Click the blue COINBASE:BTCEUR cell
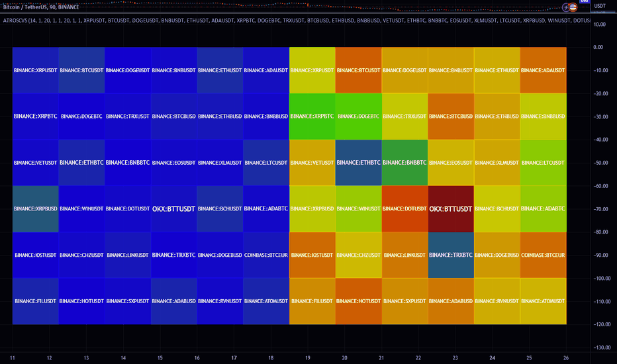 (266, 255)
